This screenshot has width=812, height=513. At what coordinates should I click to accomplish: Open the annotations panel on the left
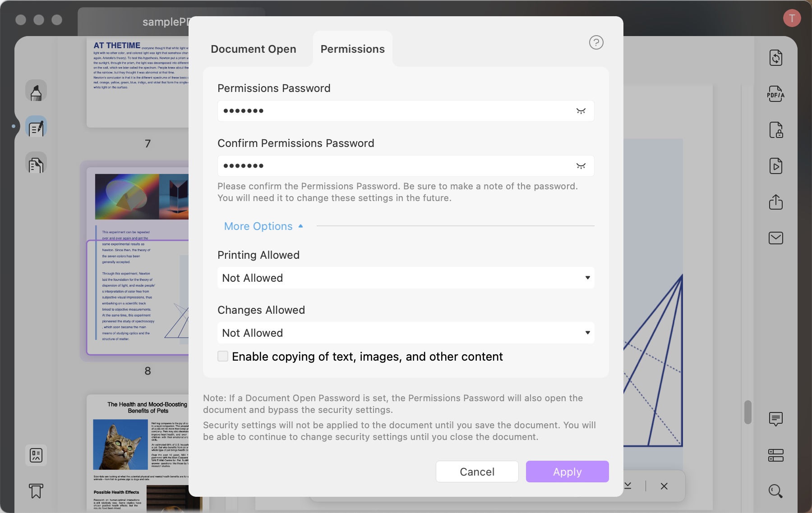click(36, 127)
